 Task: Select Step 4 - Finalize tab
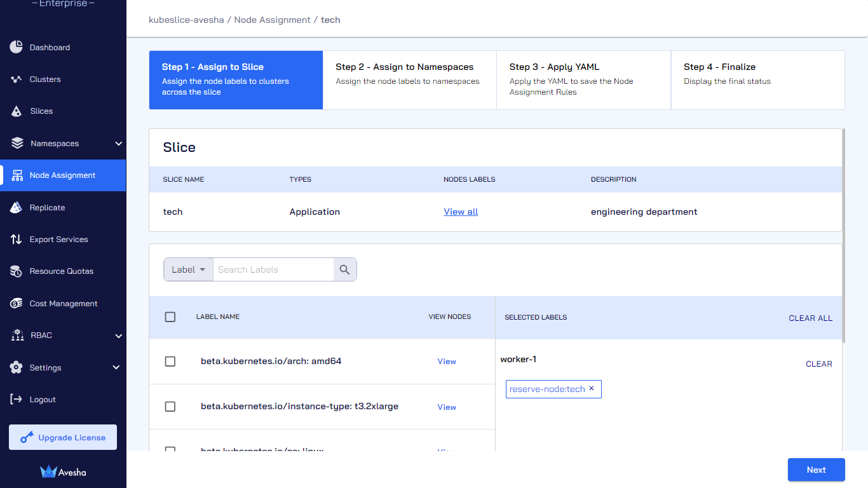click(x=758, y=80)
